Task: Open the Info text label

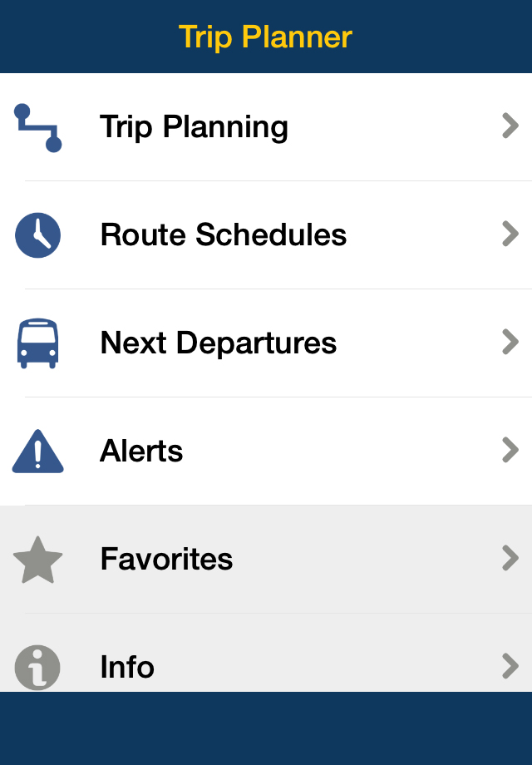Action: 127,667
